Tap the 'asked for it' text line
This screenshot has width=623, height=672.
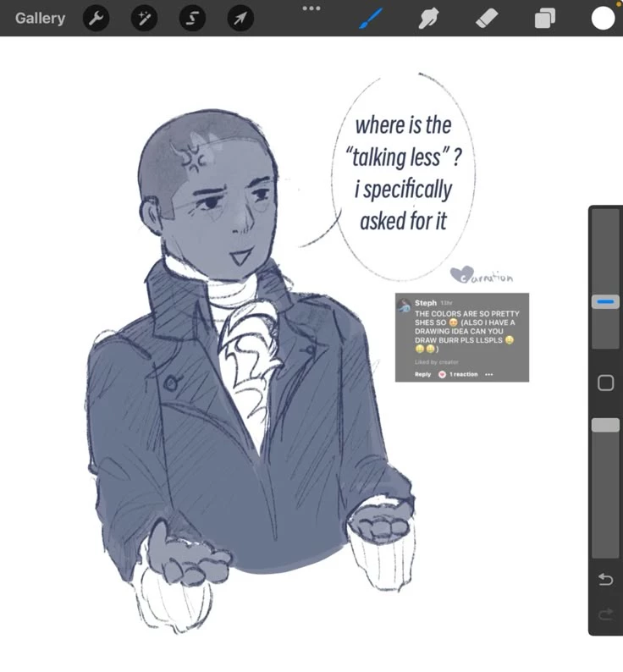[x=403, y=221]
